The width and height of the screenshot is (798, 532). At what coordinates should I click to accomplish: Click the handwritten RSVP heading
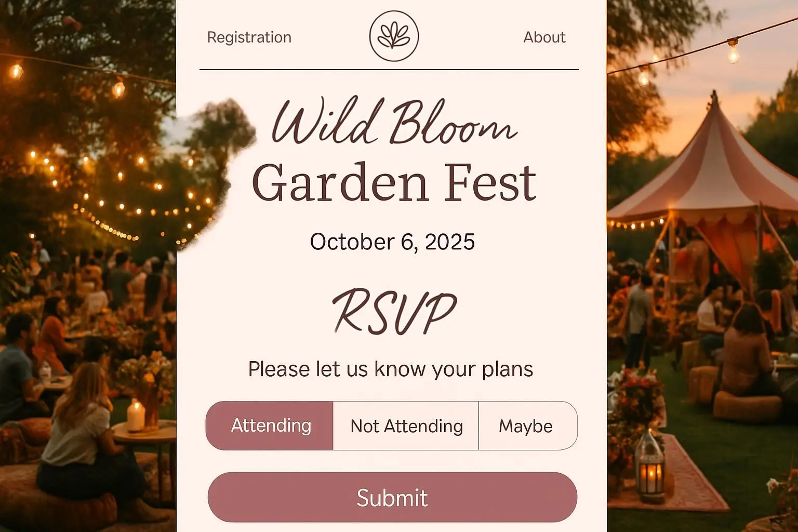click(x=394, y=312)
